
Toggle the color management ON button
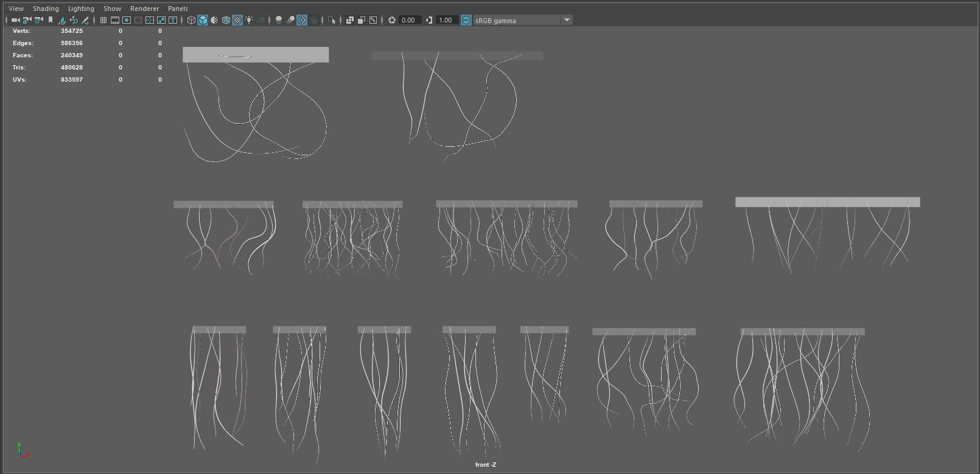(x=466, y=20)
